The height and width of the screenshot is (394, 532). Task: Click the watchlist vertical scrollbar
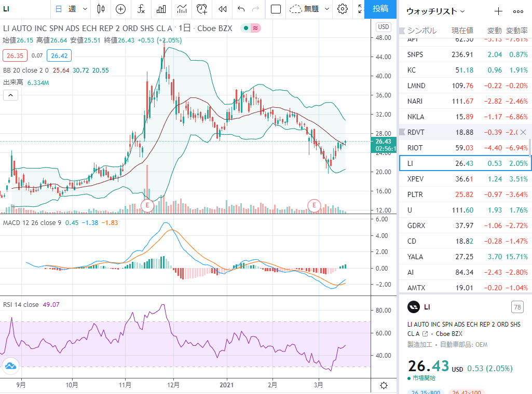tap(530, 148)
